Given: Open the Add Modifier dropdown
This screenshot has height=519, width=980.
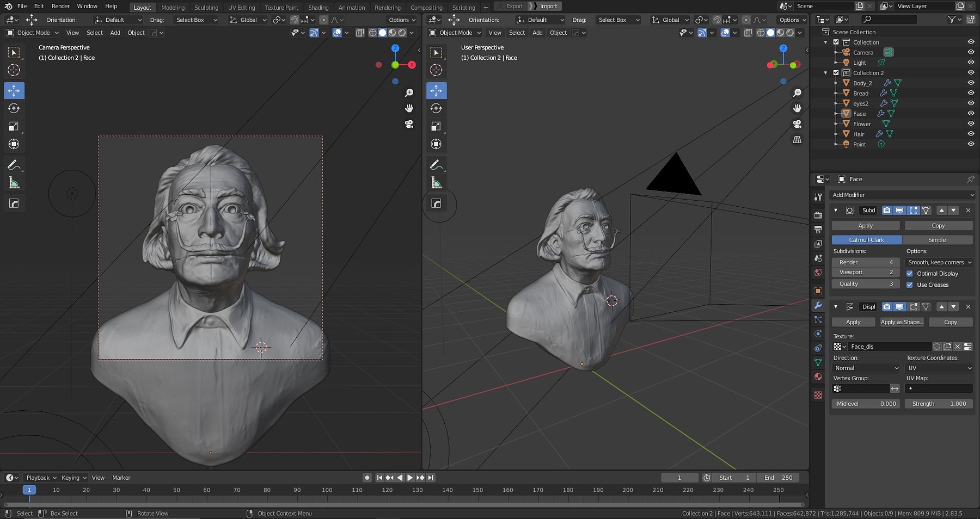Looking at the screenshot, I should (901, 195).
